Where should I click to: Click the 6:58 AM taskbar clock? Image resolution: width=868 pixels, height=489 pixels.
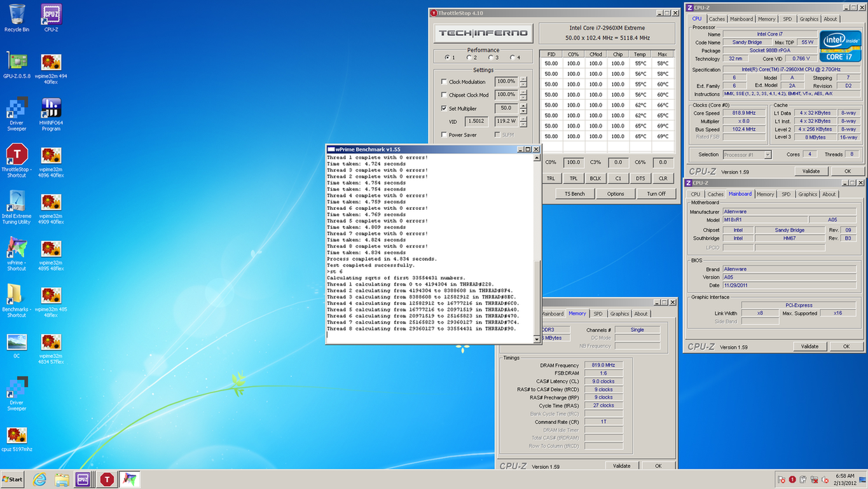pos(846,479)
